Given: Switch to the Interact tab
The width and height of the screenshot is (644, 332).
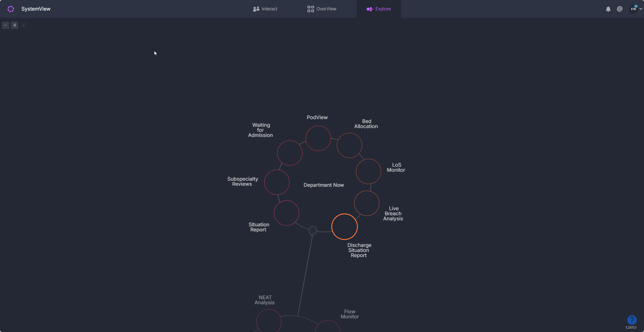Looking at the screenshot, I should tap(265, 9).
